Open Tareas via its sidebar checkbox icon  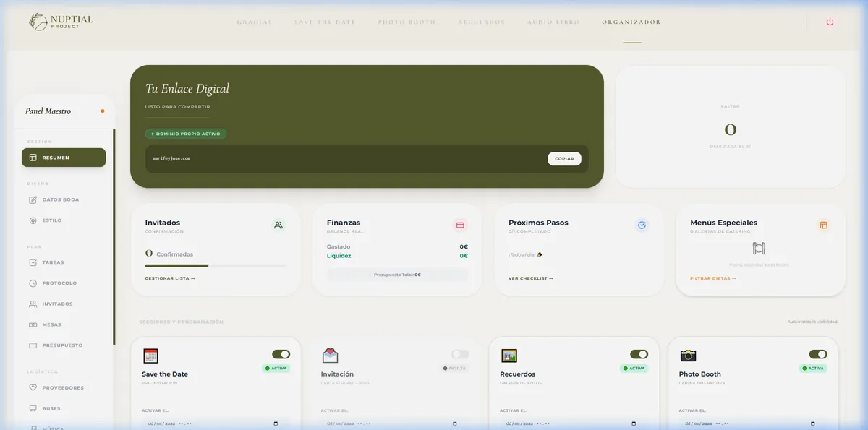[x=33, y=262]
